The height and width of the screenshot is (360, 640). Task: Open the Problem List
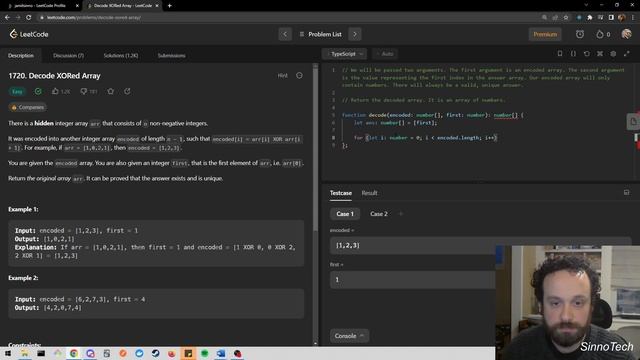coord(320,34)
